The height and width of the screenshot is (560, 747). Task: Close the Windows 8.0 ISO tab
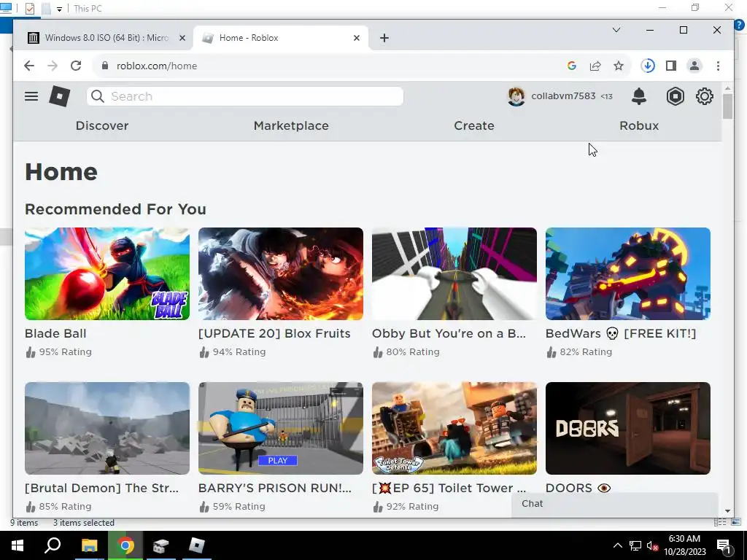(x=182, y=38)
